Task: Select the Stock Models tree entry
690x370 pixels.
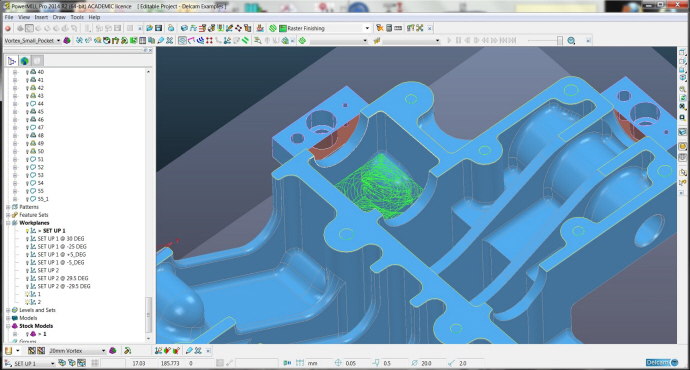Action: point(36,326)
